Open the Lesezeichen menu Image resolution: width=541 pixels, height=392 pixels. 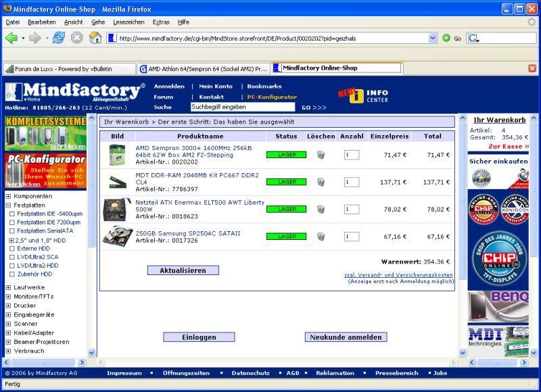pos(128,22)
